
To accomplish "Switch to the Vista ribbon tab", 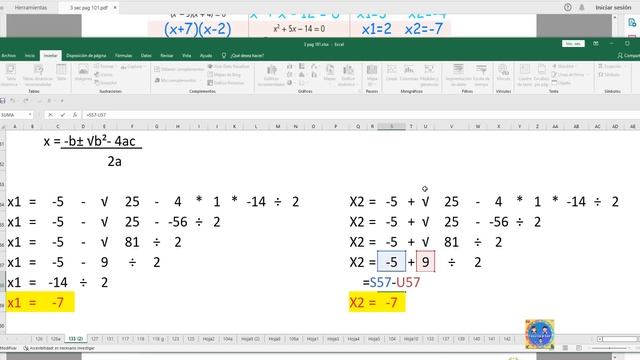I will (187, 56).
